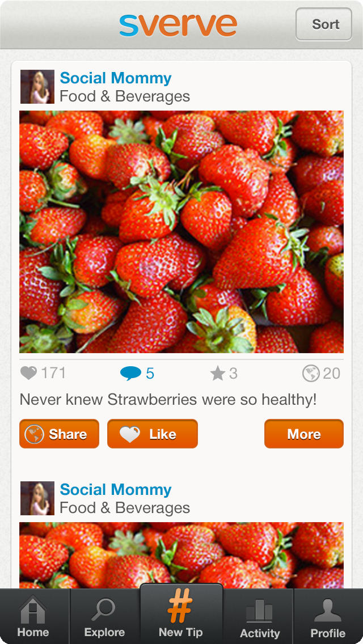Open comments via the speech bubble icon
This screenshot has width=363, height=644.
130,373
